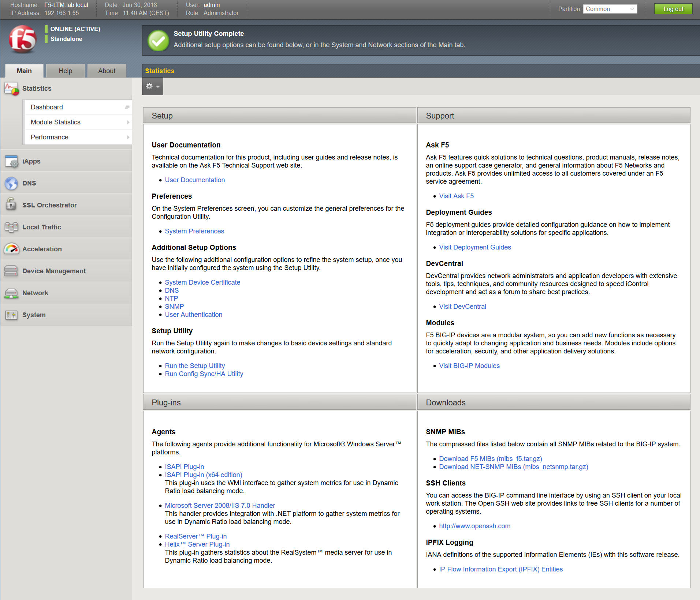Open Visit Deployment Guides link

(475, 247)
